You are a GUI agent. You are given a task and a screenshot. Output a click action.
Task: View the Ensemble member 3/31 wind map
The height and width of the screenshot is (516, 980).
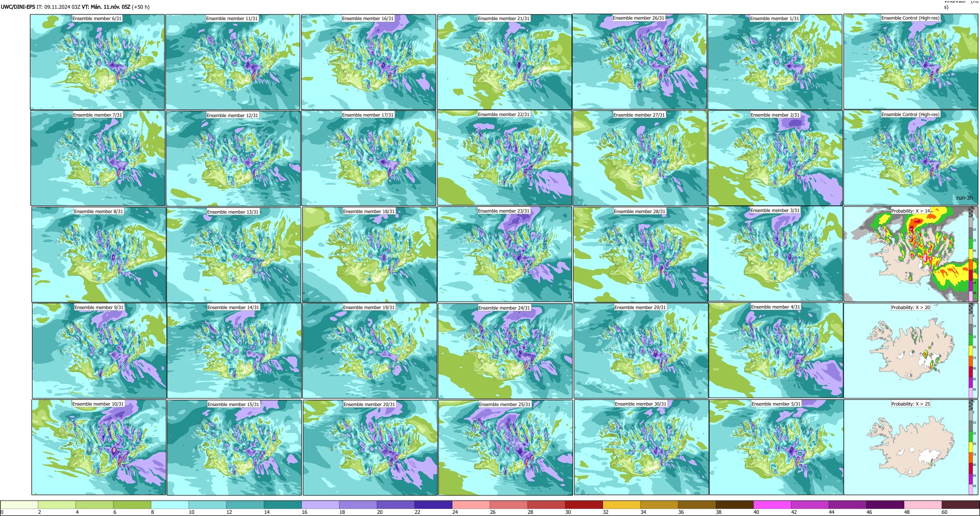coord(775,254)
